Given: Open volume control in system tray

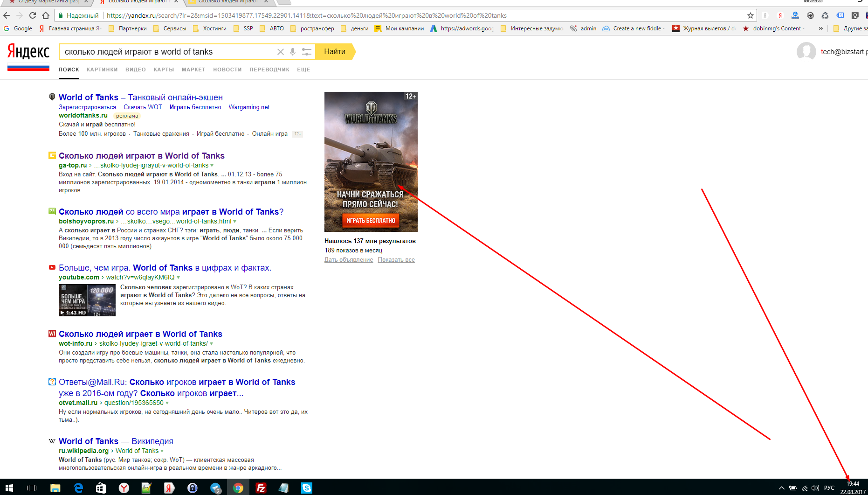Looking at the screenshot, I should pos(815,488).
